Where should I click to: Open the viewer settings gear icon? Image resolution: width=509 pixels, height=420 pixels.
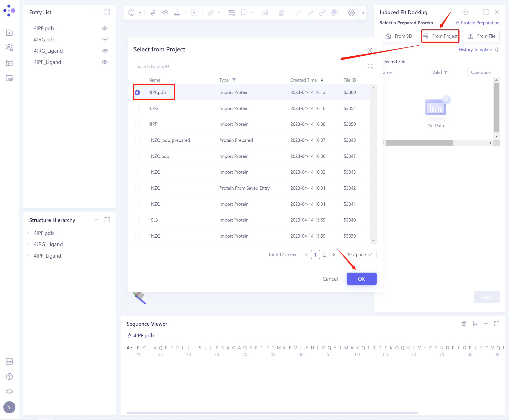(x=351, y=12)
